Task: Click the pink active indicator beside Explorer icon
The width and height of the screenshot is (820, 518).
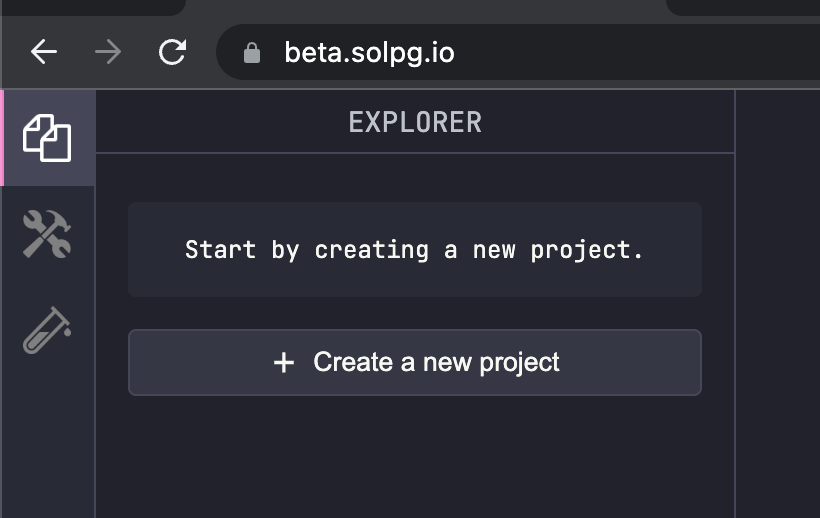Action: pyautogui.click(x=2, y=138)
